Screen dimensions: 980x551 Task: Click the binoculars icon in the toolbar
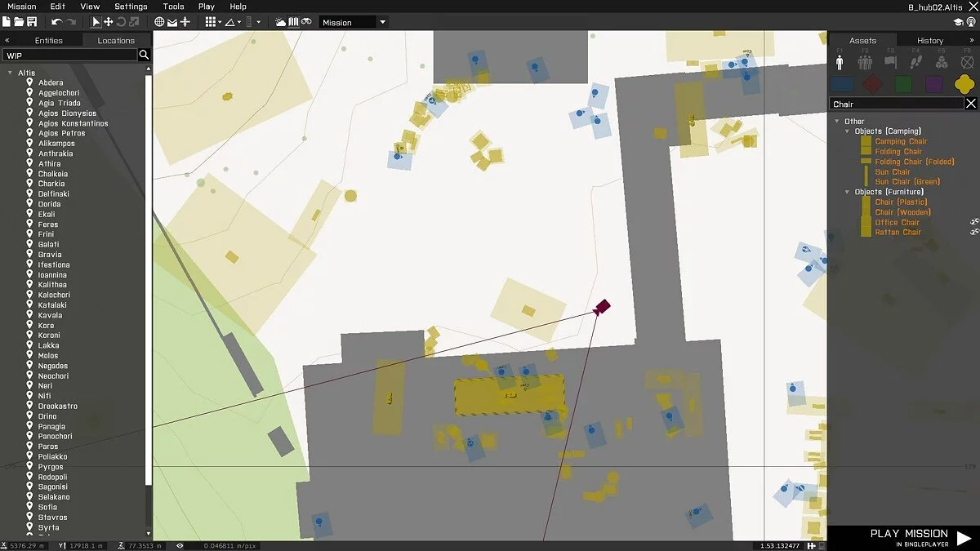pyautogui.click(x=307, y=22)
